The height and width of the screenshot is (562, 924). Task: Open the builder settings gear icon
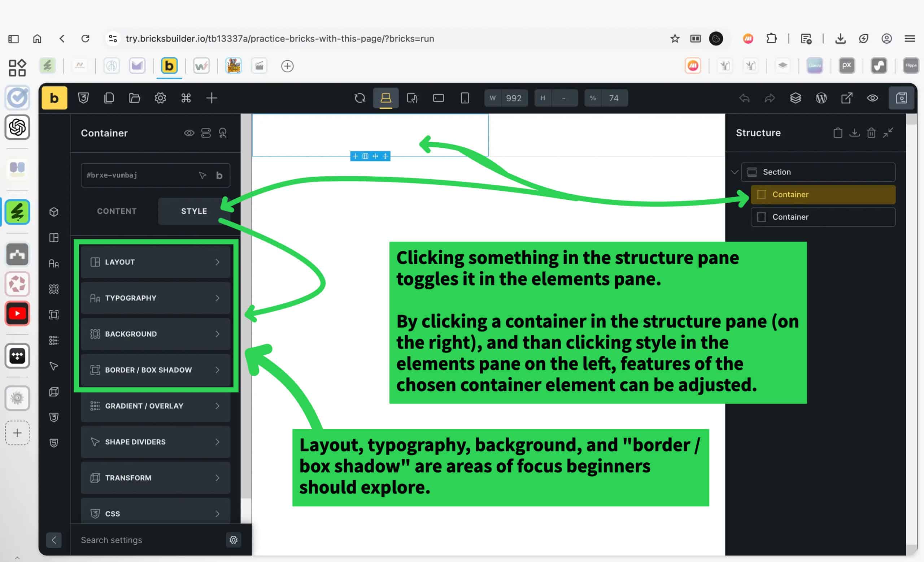(x=160, y=98)
